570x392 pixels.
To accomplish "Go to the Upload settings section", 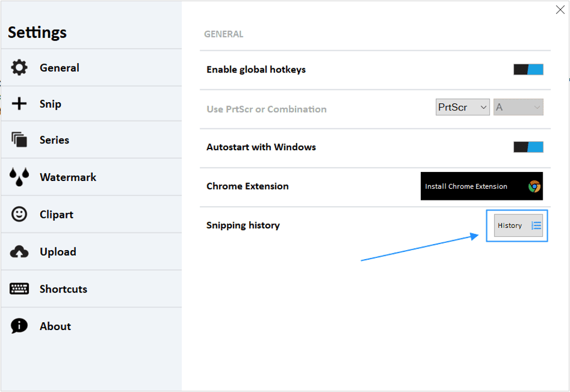I will [58, 252].
